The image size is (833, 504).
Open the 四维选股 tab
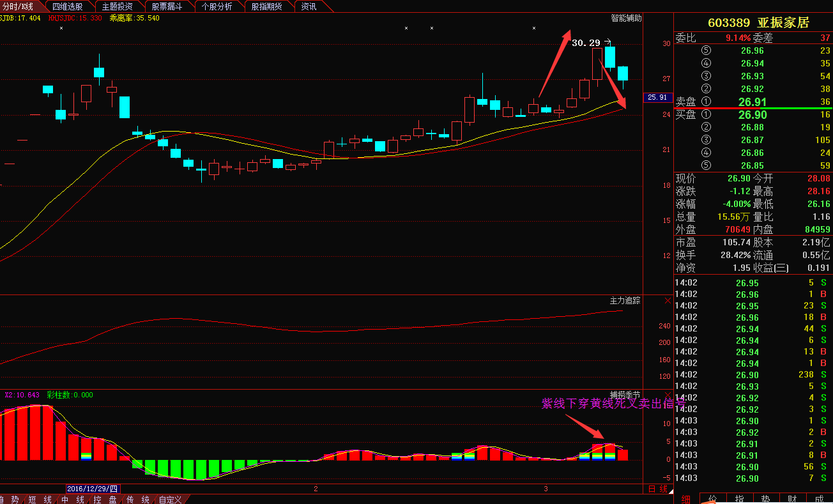click(67, 6)
